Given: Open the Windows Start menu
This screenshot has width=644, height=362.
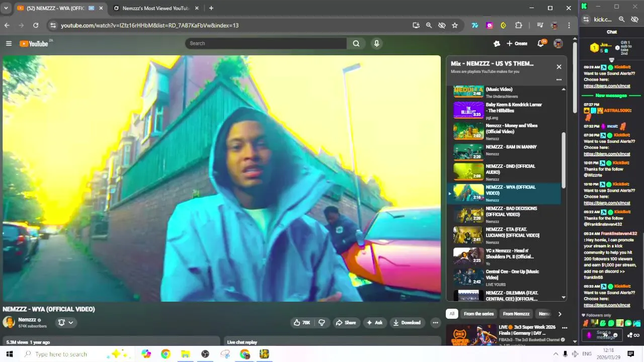Looking at the screenshot, I should click(x=9, y=354).
